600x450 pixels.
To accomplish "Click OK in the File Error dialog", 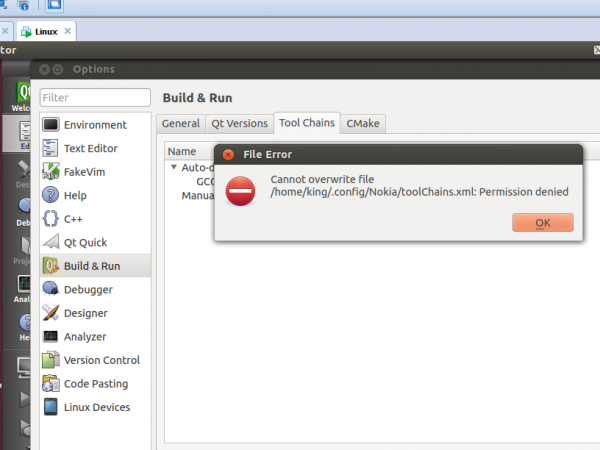I will (x=542, y=222).
